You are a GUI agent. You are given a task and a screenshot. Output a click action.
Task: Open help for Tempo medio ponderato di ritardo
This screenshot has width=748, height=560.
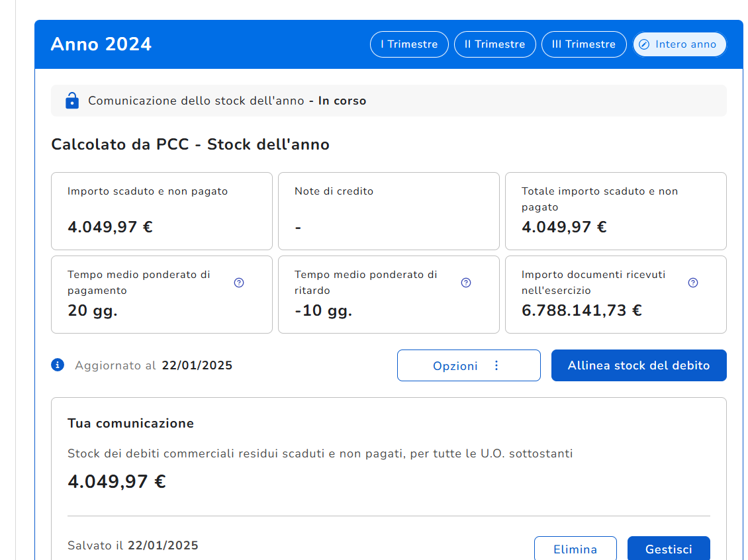point(466,283)
